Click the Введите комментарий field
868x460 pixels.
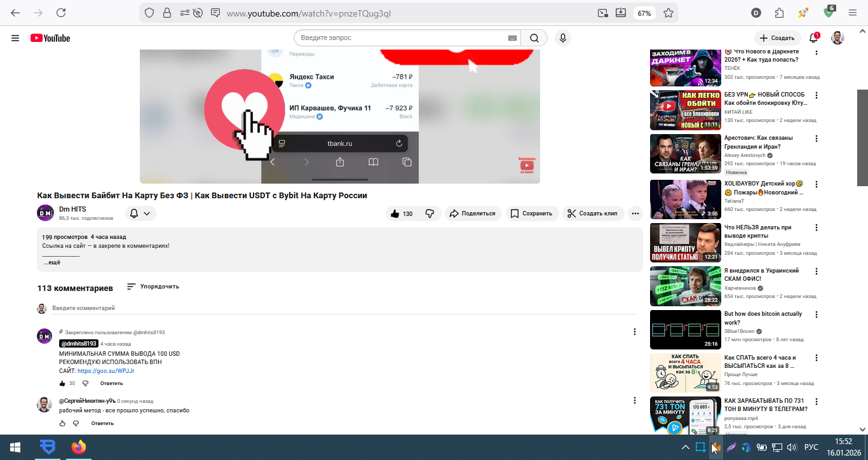pyautogui.click(x=344, y=308)
